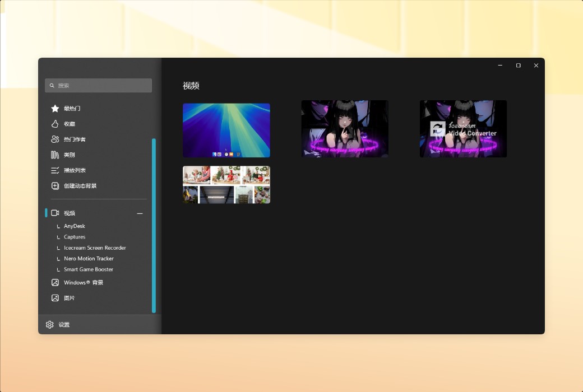The height and width of the screenshot is (392, 583).
Task: Click the 播放列表 playlist icon
Action: pyautogui.click(x=54, y=170)
